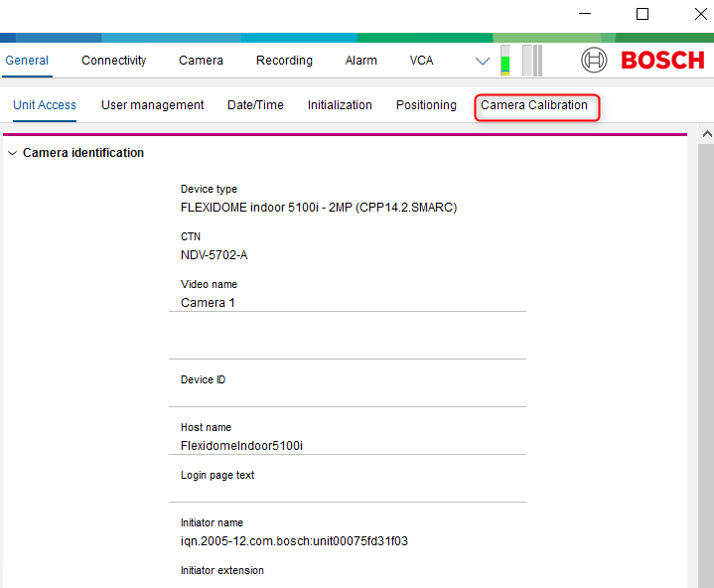The image size is (714, 588).
Task: Open the Connectivity menu tab
Action: coord(114,61)
